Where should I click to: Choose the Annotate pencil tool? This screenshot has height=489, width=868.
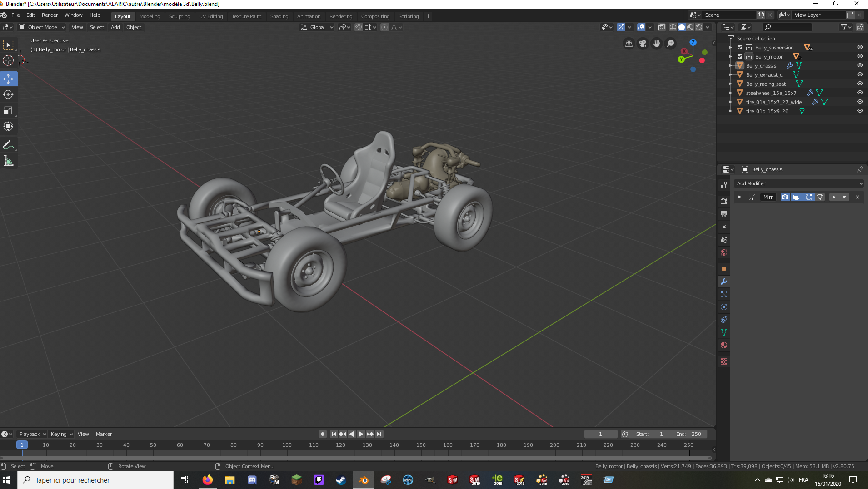8,145
